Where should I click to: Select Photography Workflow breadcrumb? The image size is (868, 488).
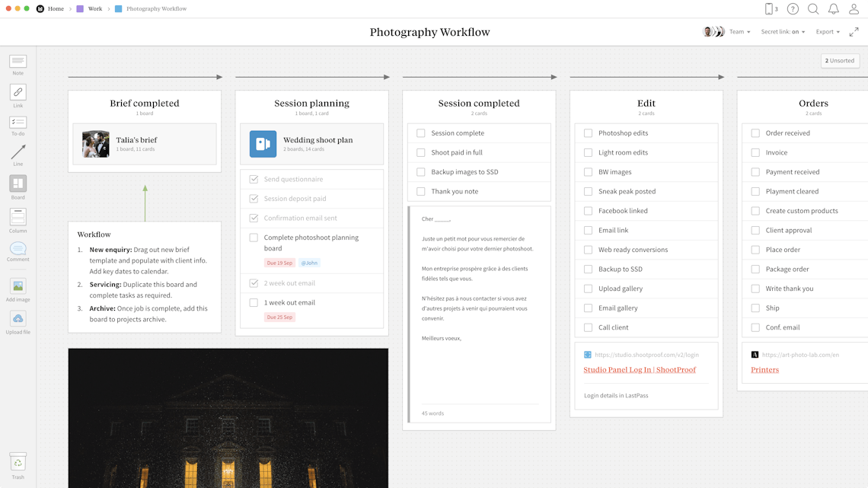156,9
